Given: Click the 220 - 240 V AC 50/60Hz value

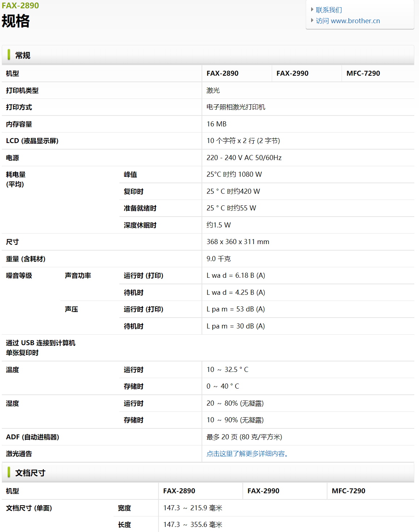Looking at the screenshot, I should pyautogui.click(x=244, y=158).
